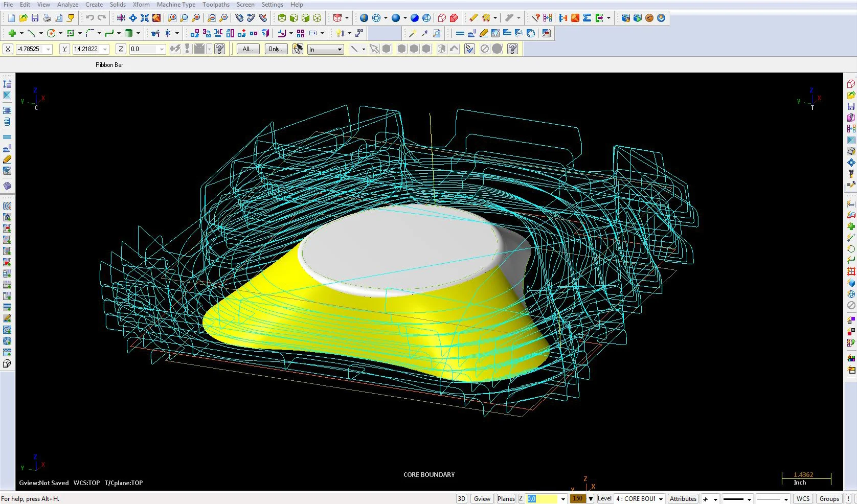Image resolution: width=857 pixels, height=504 pixels.
Task: Open the Level '4 : CORE BOU' dropdown
Action: click(661, 499)
